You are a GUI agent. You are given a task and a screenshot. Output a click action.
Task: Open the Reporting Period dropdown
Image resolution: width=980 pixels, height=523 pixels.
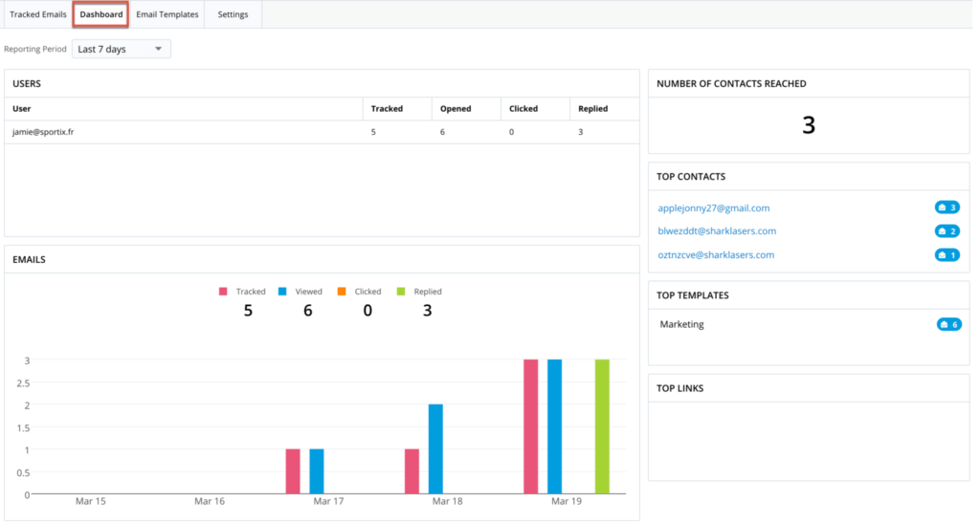pos(122,49)
